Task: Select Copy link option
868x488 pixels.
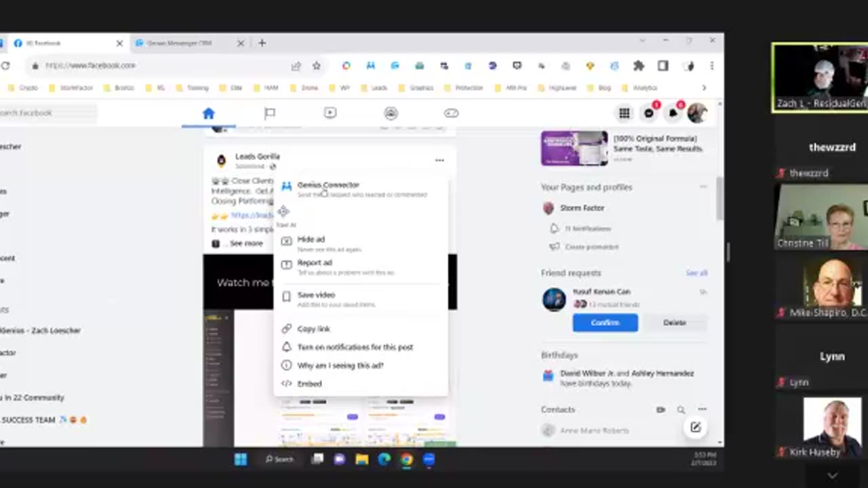Action: click(361, 329)
